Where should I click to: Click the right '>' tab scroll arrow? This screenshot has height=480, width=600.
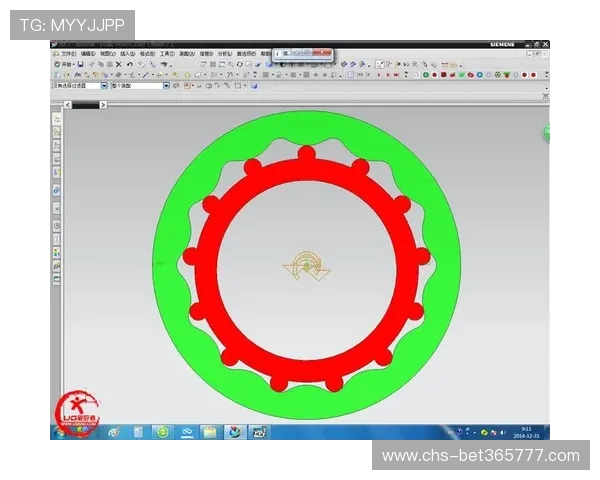[x=103, y=104]
